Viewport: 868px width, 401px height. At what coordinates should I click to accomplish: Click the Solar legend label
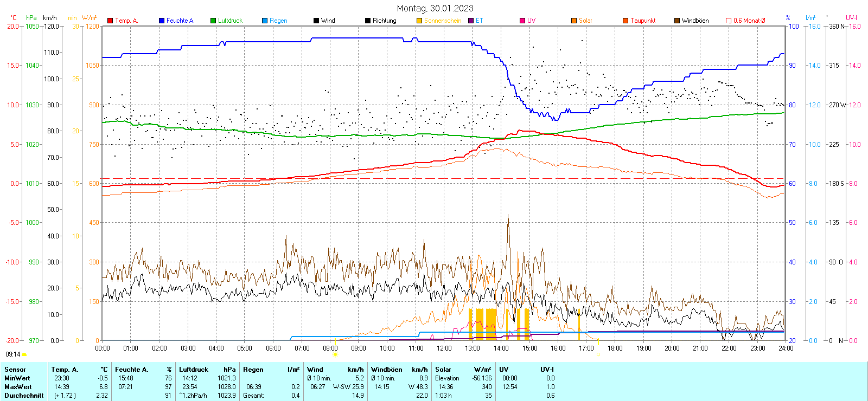[x=585, y=21]
